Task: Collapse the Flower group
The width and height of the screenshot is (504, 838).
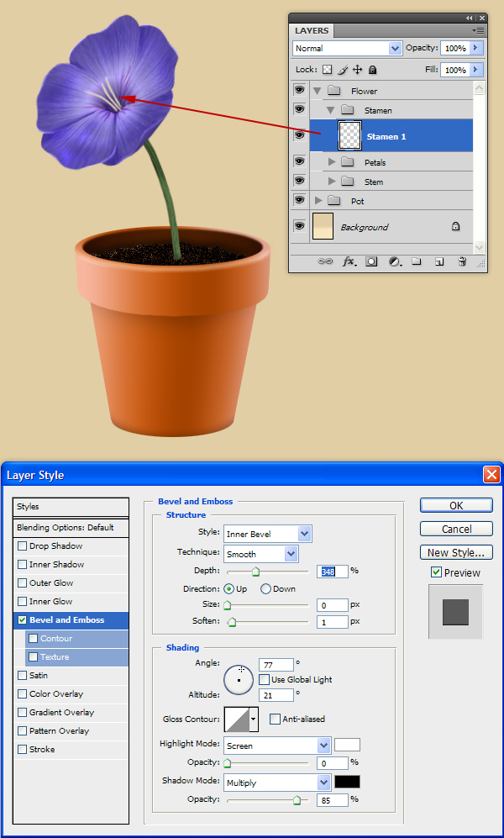Action: [317, 91]
